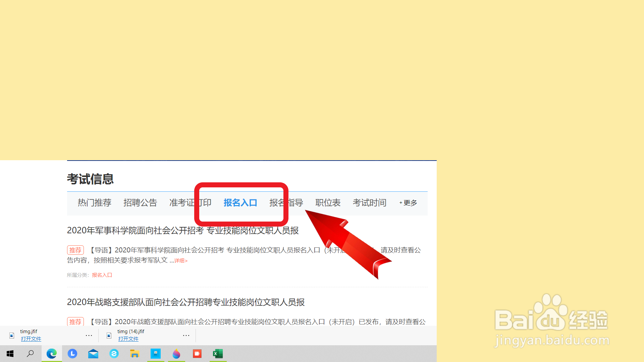Click the file thumbnail for timg (14).jfif download
644x362 pixels.
pos(109,335)
